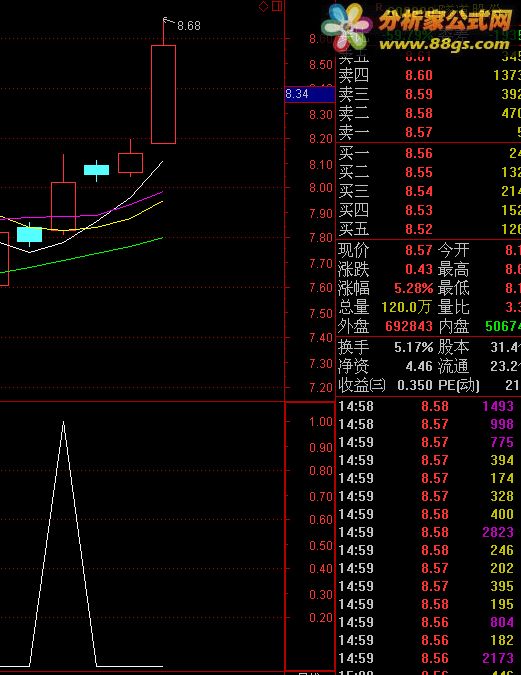Viewport: 521px width, 675px height.
Task: Select the cyan candlestick near the 8.10 level
Action: pos(96,170)
